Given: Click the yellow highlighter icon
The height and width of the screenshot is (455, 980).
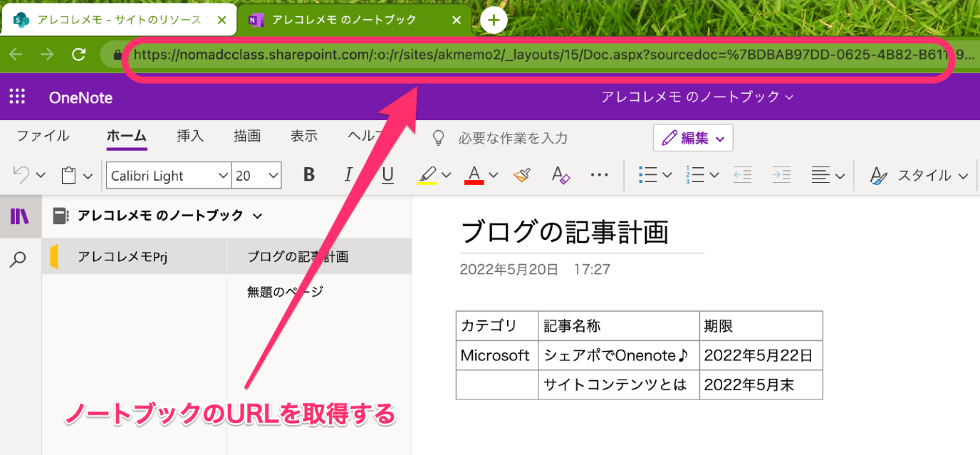Looking at the screenshot, I should [427, 174].
